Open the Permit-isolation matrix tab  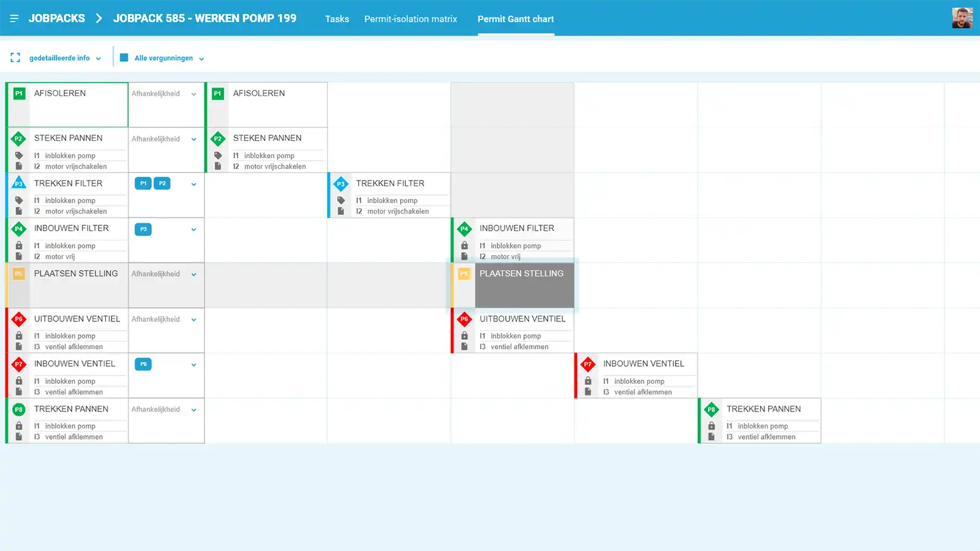pos(410,19)
